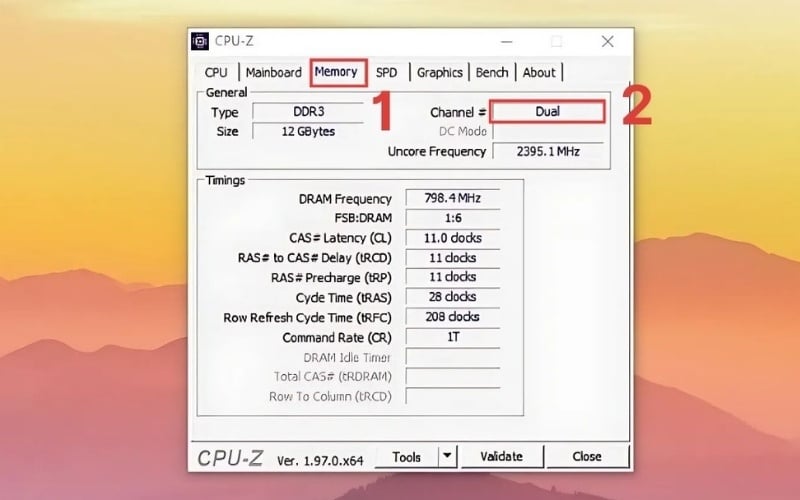Click the memory Type field DDR3
800x500 pixels.
(308, 112)
